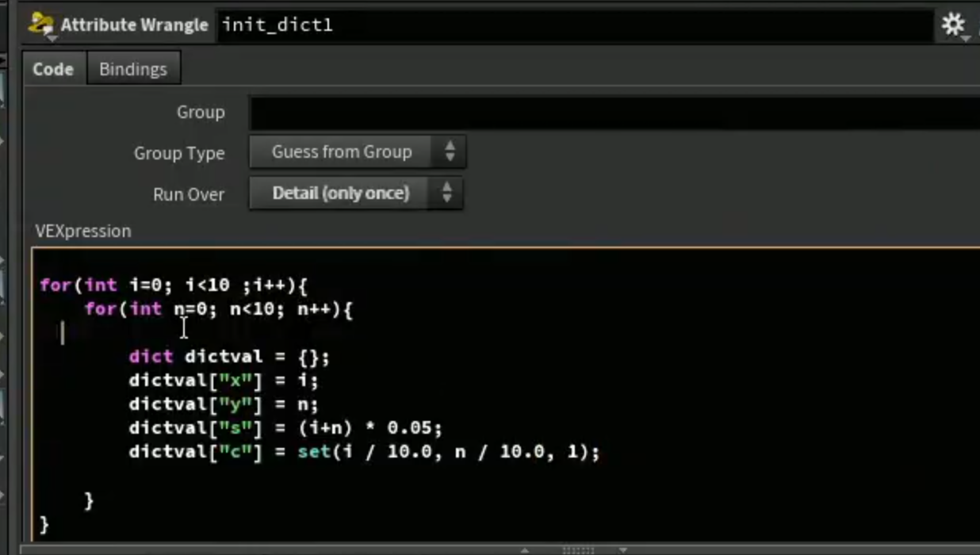
Task: Focus the Group input field
Action: [x=614, y=113]
